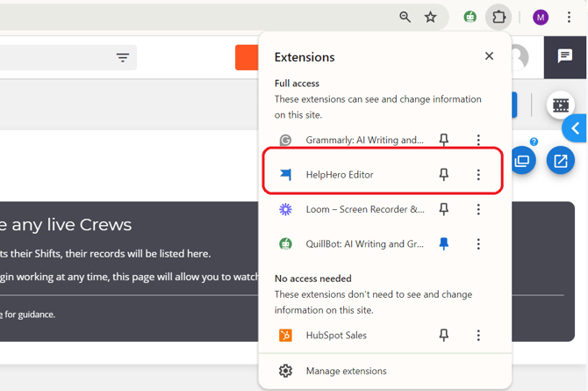Pin the Loom Screen Recorder extension
This screenshot has width=588, height=391.
[x=444, y=209]
